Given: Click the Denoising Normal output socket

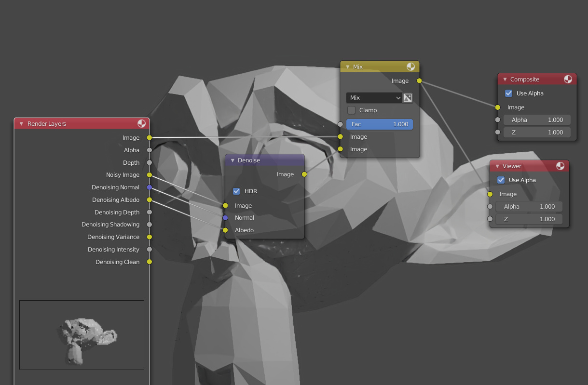Looking at the screenshot, I should 150,187.
